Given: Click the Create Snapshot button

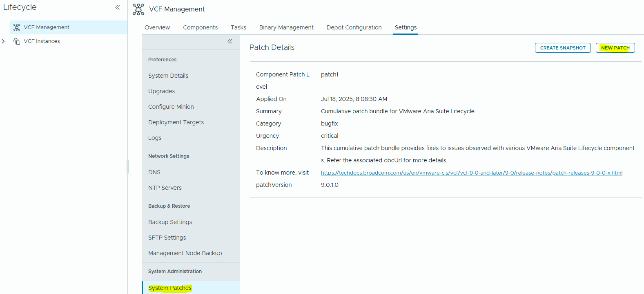Looking at the screenshot, I should point(563,48).
